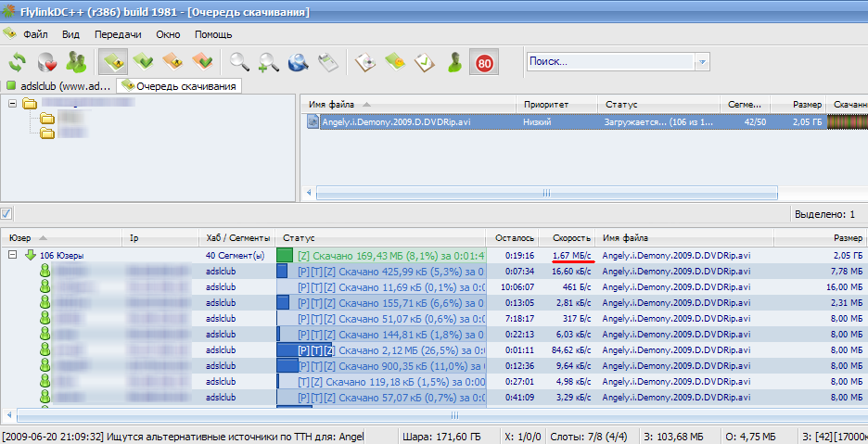
Task: Click the Search magnifier toolbar icon
Action: click(239, 61)
